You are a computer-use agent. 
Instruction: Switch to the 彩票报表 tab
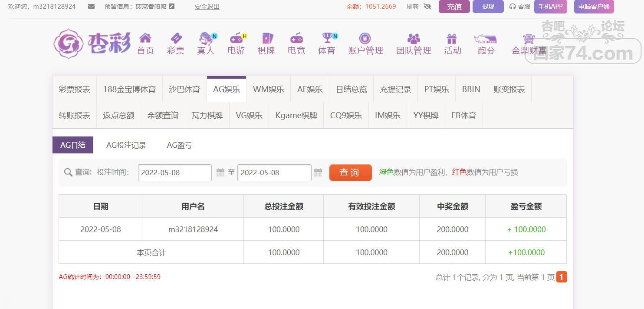75,89
